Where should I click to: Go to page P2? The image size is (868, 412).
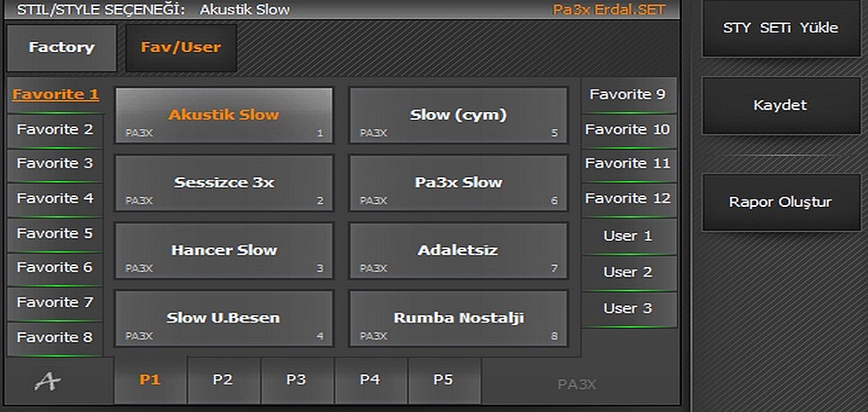click(x=223, y=381)
